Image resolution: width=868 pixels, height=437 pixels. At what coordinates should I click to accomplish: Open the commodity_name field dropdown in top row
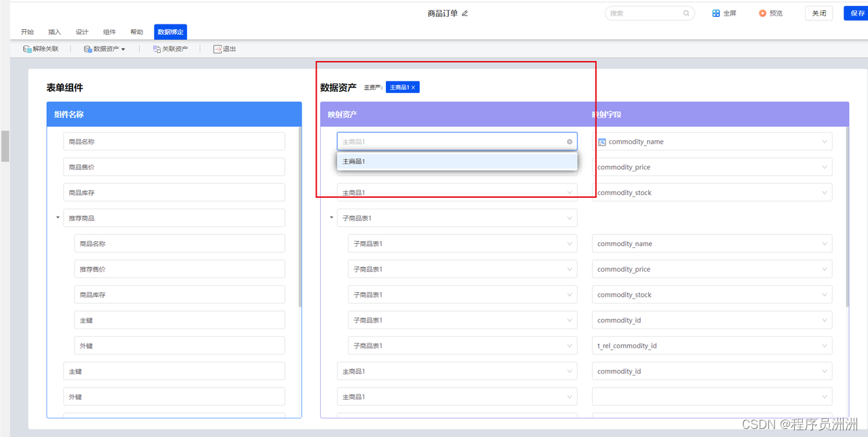[x=712, y=142]
